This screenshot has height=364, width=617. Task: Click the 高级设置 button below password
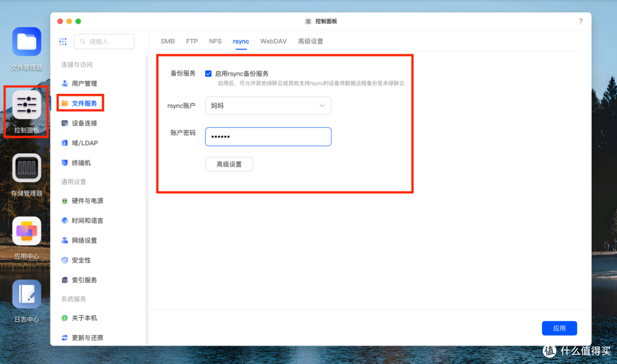tap(229, 164)
